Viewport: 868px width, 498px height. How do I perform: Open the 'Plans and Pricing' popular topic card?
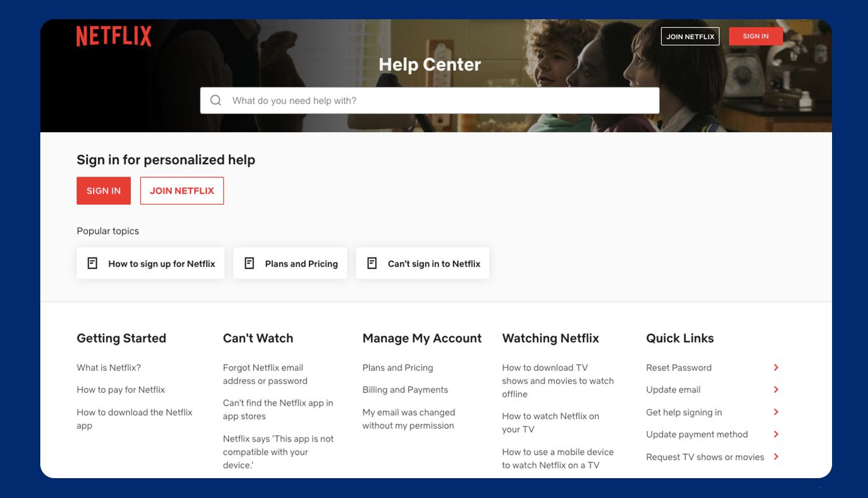coord(290,263)
